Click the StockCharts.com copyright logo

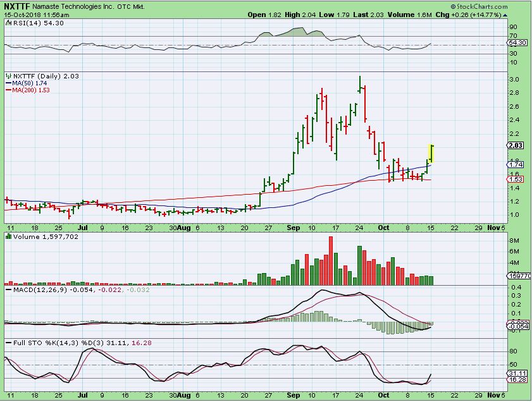click(479, 6)
